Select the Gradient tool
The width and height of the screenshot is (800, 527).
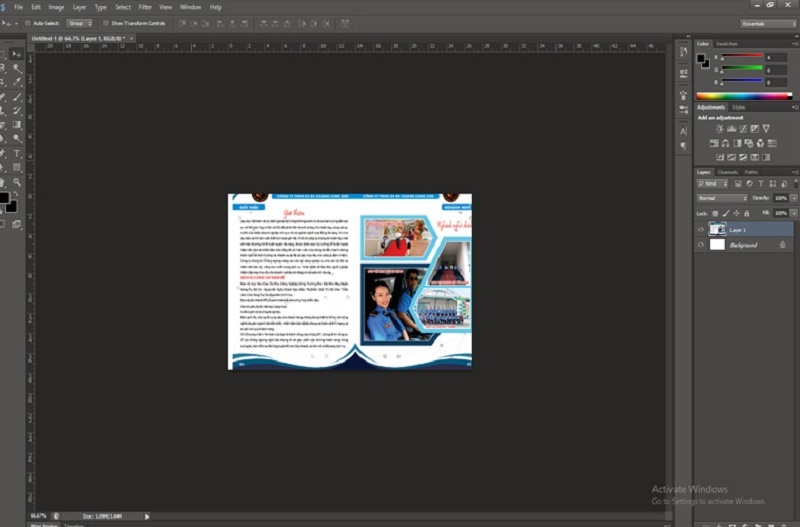pyautogui.click(x=17, y=124)
